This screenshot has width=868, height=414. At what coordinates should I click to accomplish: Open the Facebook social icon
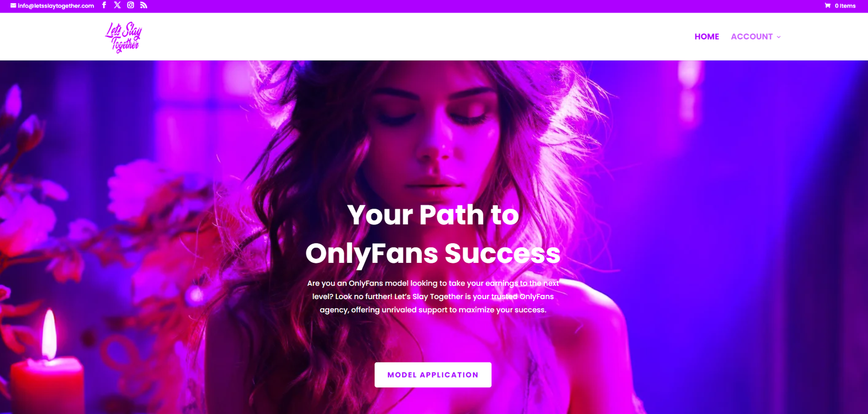[x=104, y=5]
